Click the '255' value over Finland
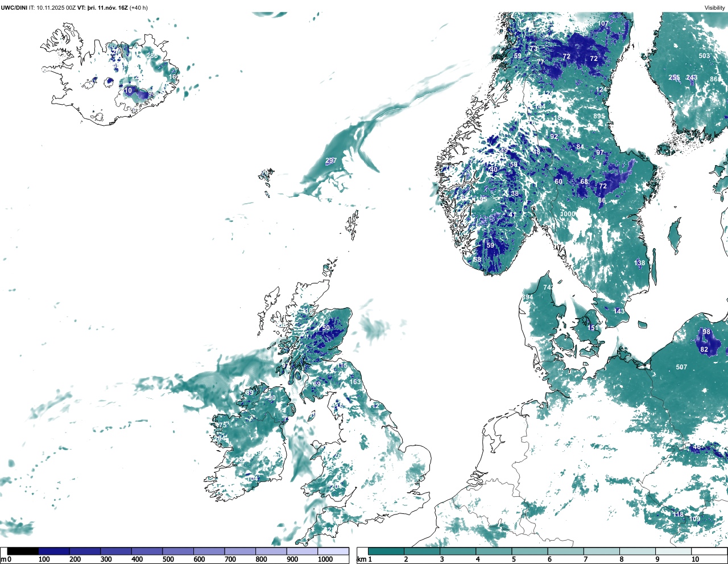The width and height of the screenshot is (728, 564). click(x=674, y=77)
